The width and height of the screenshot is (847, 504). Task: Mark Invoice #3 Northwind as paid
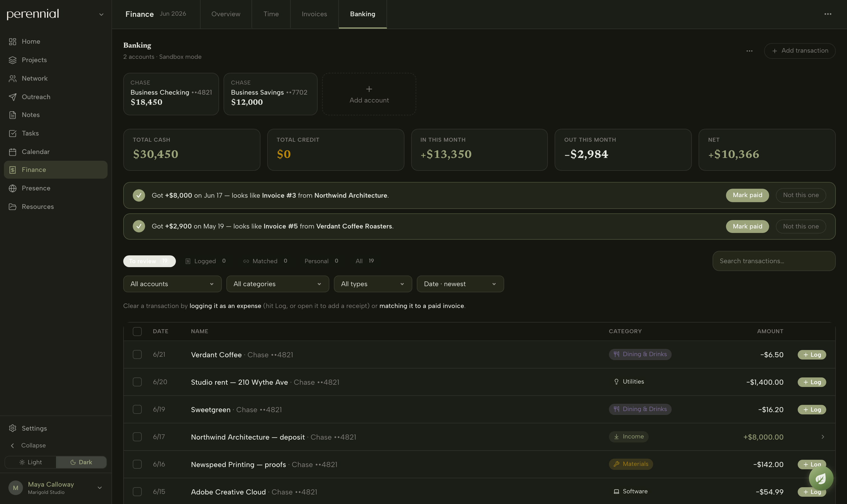coord(748,195)
